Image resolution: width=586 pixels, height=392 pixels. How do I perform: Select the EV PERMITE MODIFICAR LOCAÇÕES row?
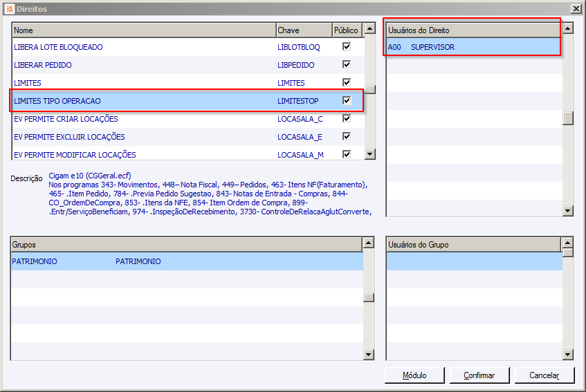click(187, 154)
